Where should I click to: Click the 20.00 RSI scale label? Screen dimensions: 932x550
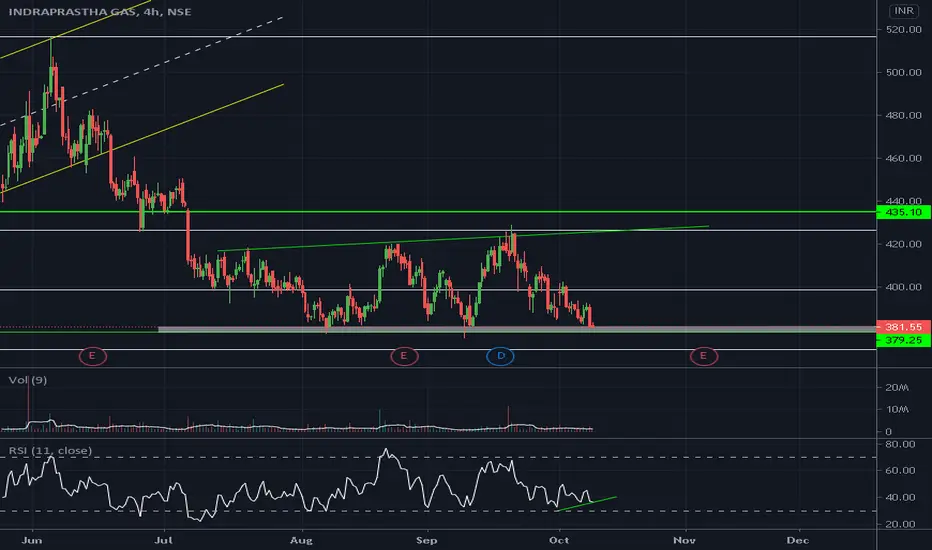(x=900, y=524)
